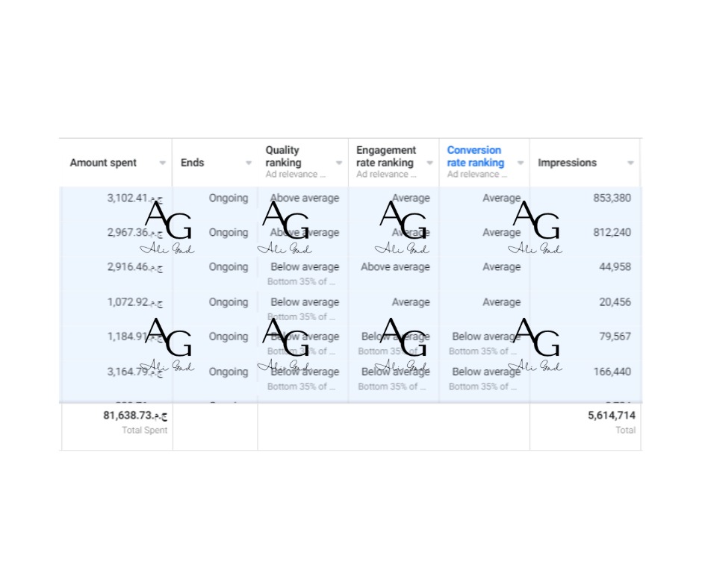Sort by Conversion rate ranking header
Image resolution: width=702 pixels, height=588 pixels.
[x=476, y=156]
